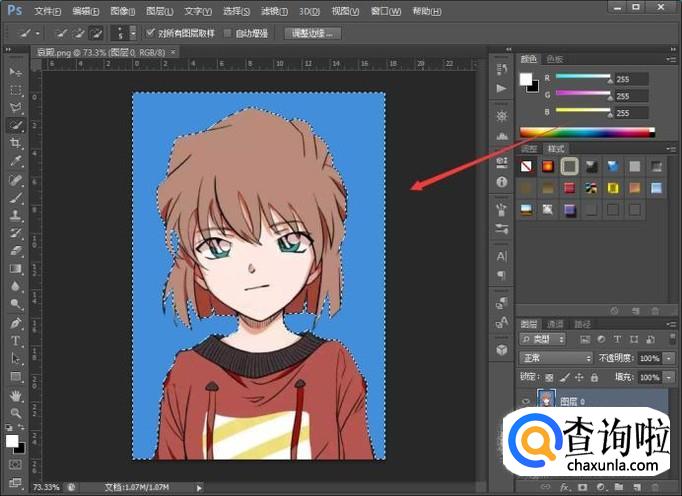Expand the 不透明度 opacity dropdown arrow
This screenshot has width=682, height=496.
pos(667,358)
